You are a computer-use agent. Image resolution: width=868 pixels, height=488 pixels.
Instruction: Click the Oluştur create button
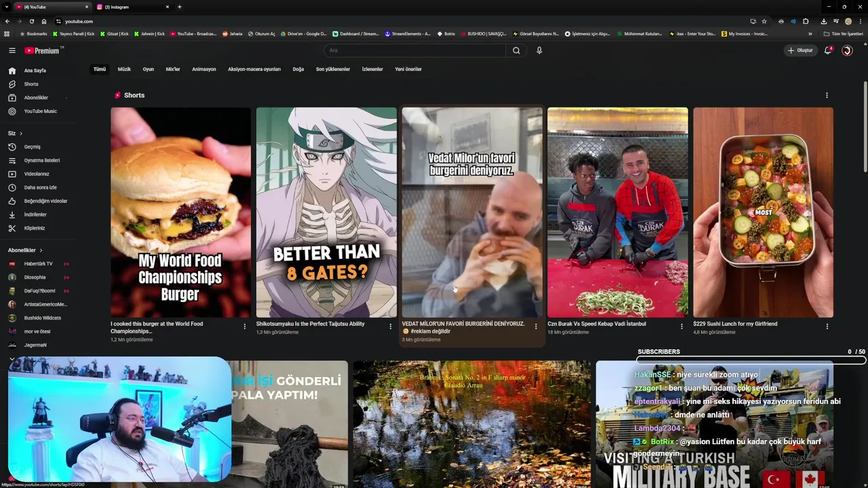click(x=800, y=50)
